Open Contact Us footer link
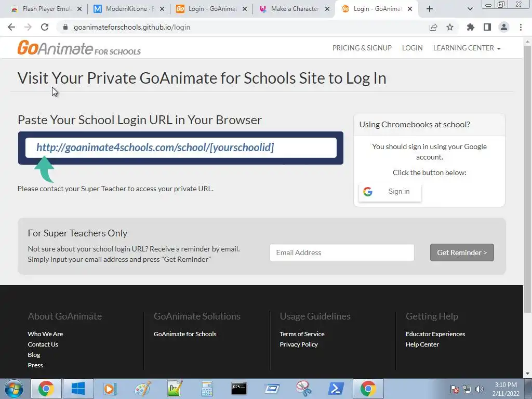 pos(43,344)
